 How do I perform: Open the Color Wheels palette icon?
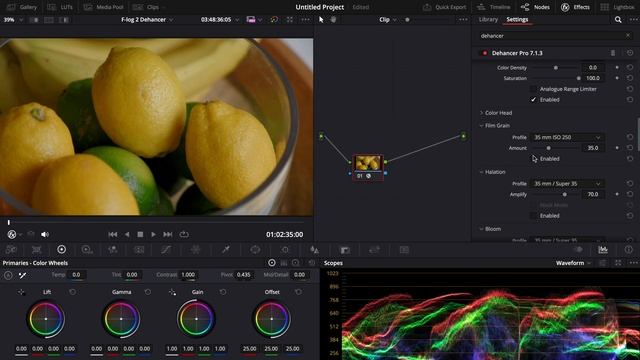[62, 249]
